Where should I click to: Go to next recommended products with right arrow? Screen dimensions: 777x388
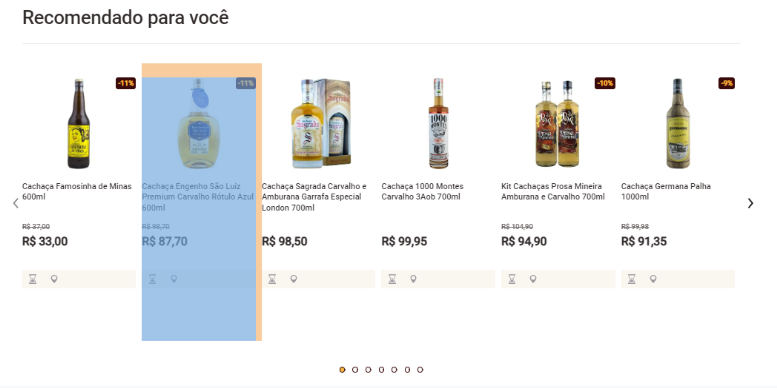750,203
